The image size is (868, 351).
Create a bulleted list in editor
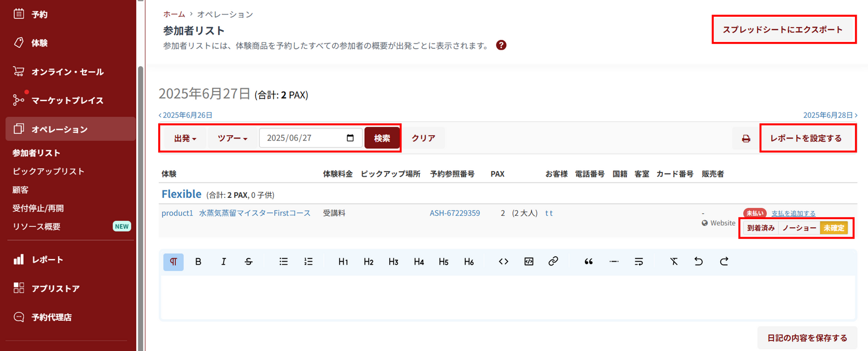point(283,262)
